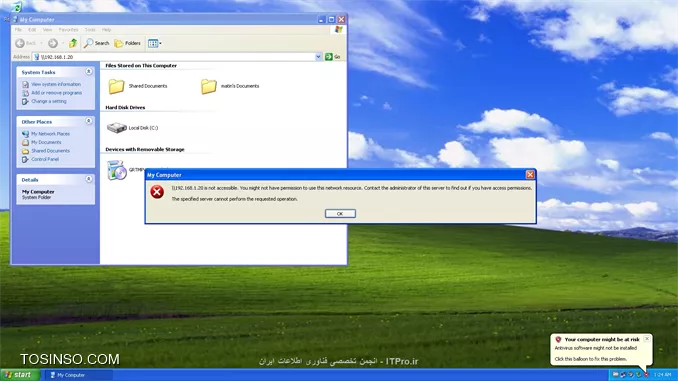Collapse the Details panel

coord(89,179)
